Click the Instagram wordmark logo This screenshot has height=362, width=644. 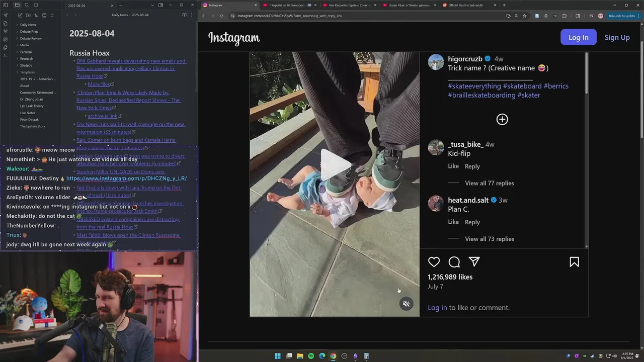[x=234, y=38]
